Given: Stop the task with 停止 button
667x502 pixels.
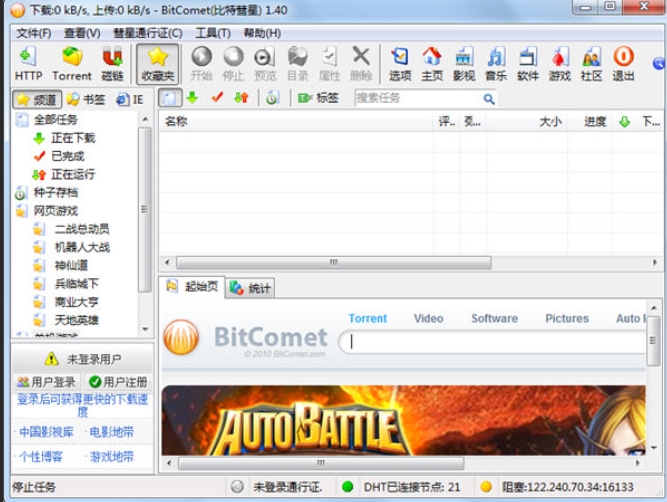Looking at the screenshot, I should click(234, 64).
